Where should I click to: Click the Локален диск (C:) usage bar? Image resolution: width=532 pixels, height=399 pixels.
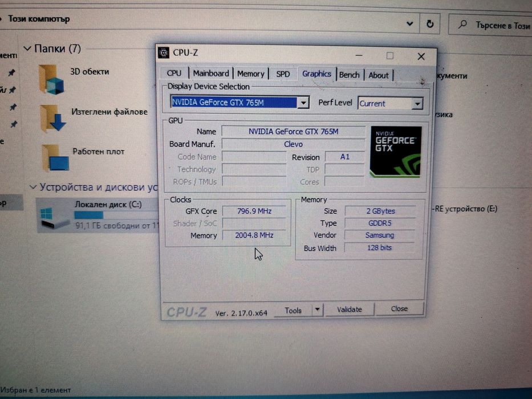coord(117,215)
